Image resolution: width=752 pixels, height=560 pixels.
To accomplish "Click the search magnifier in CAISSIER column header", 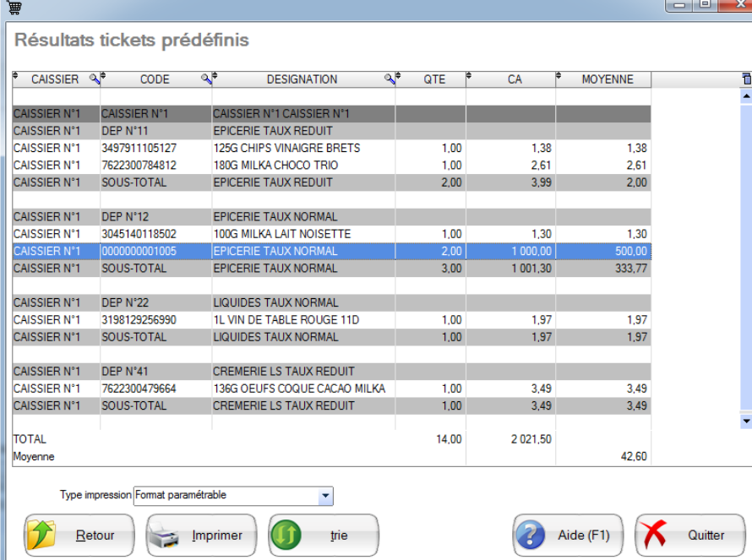I will tap(95, 79).
